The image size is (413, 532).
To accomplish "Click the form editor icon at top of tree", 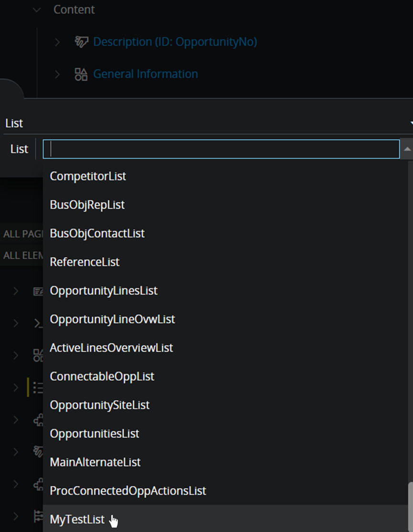I will [x=38, y=291].
